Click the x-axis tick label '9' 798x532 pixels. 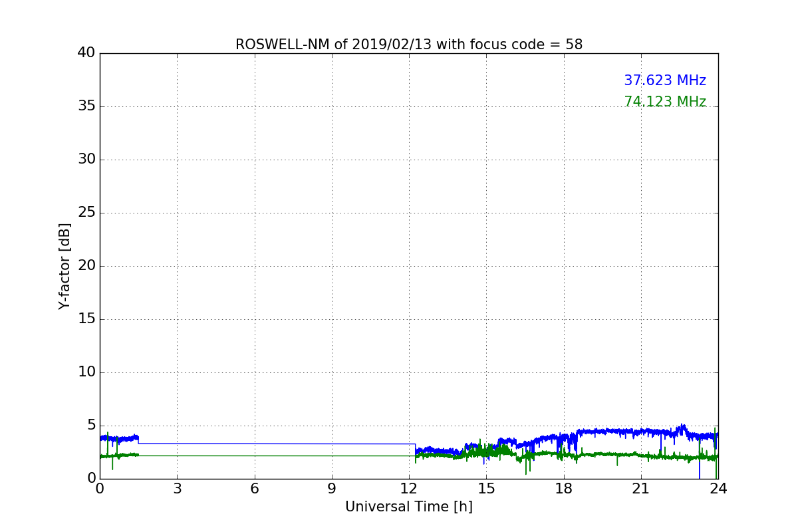tap(332, 488)
